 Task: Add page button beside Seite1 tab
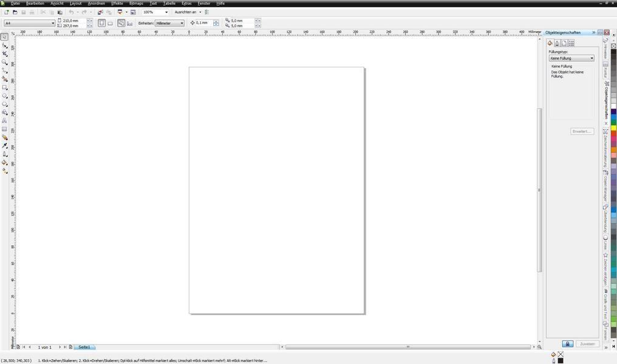click(71, 347)
